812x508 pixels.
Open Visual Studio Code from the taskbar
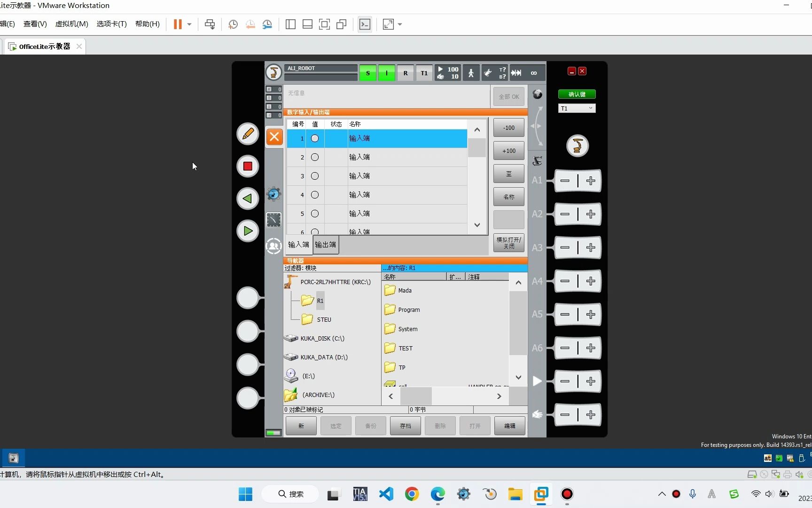pos(386,494)
